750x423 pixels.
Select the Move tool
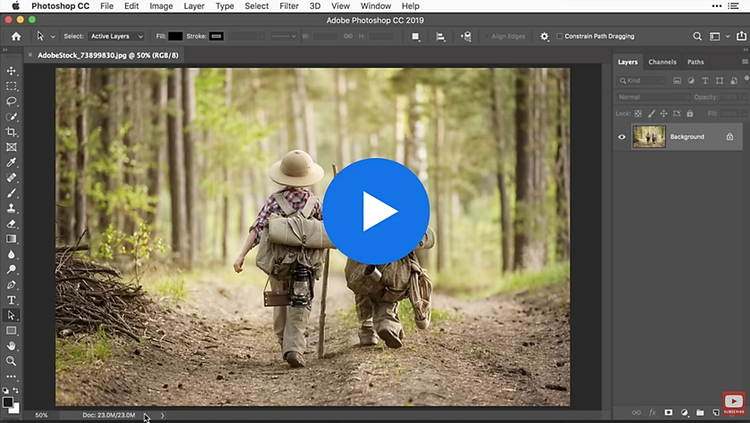12,71
